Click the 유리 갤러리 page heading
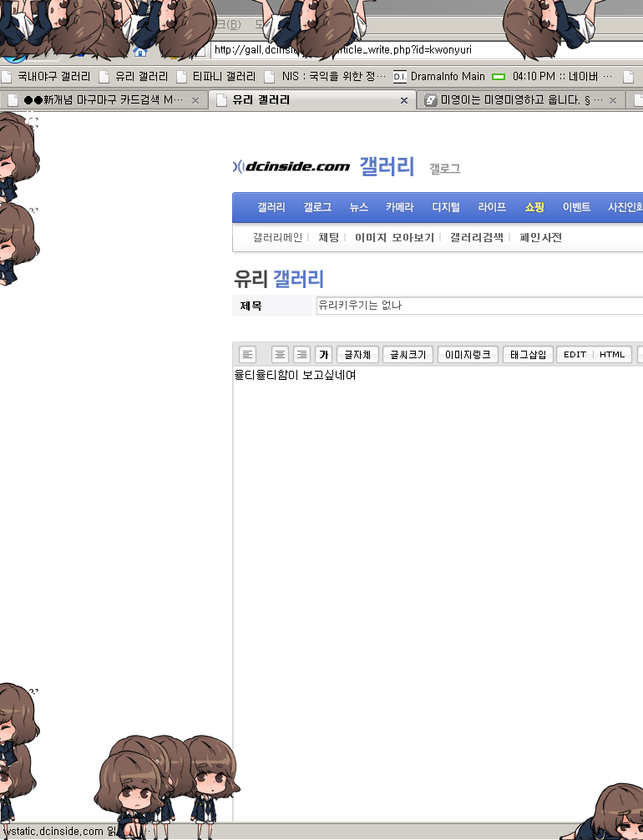The width and height of the screenshot is (643, 840). point(279,279)
